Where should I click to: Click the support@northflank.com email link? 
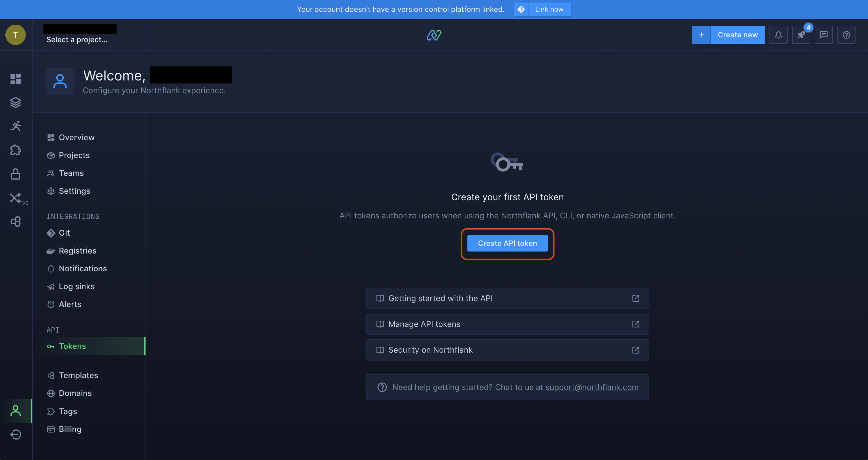click(x=592, y=387)
